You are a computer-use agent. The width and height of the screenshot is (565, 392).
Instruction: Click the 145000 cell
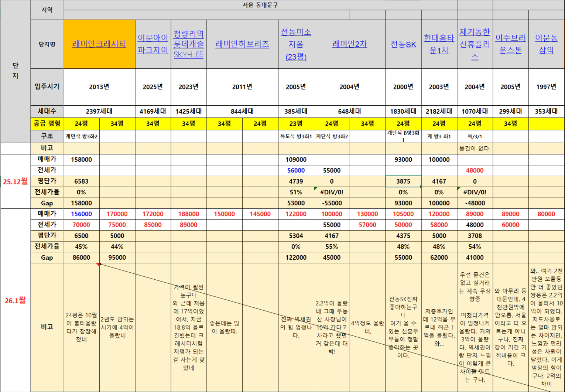tap(260, 214)
